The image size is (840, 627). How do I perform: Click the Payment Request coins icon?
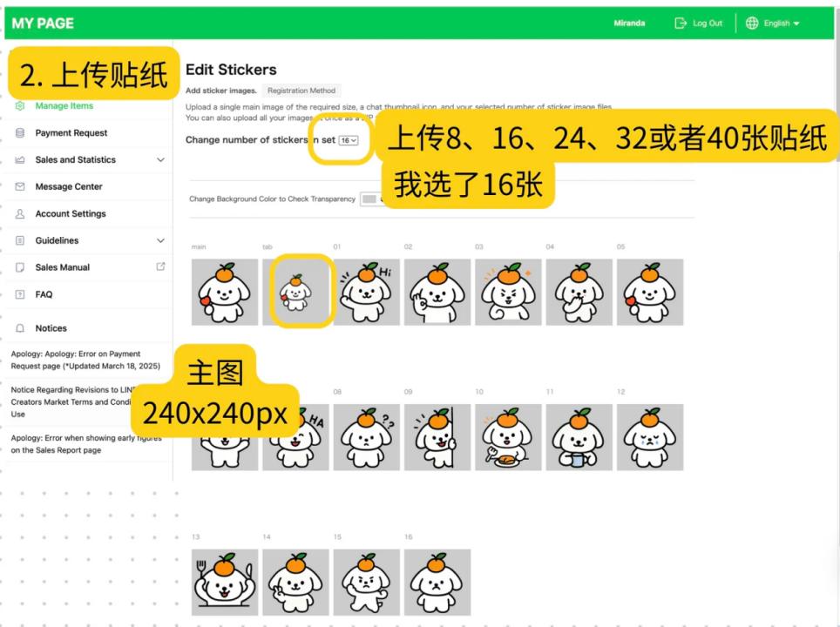click(x=19, y=132)
